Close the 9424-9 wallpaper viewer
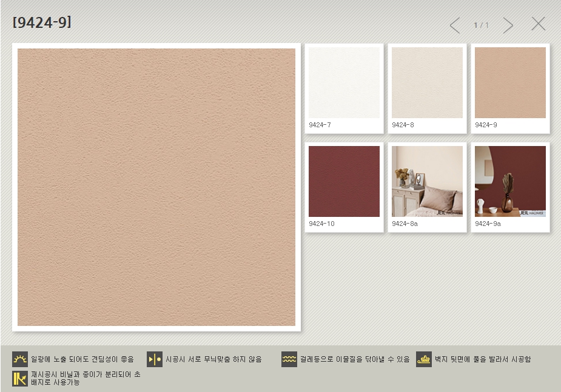The width and height of the screenshot is (561, 392). (538, 24)
